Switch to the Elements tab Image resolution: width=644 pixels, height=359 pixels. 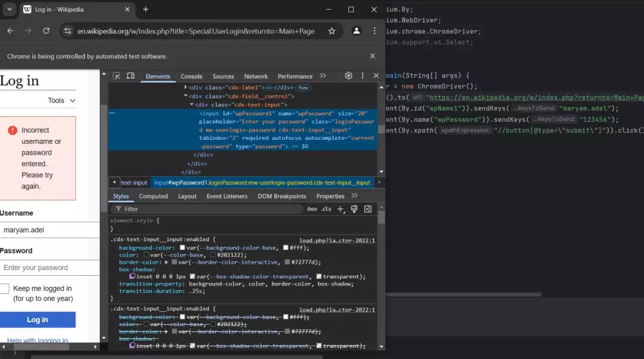158,77
